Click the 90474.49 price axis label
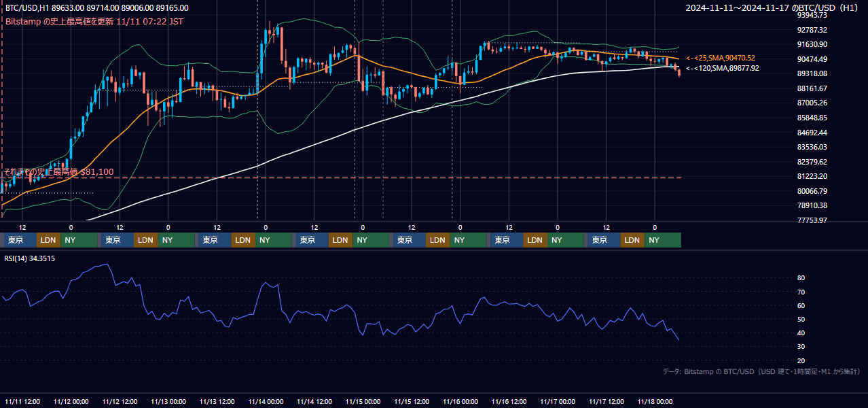This screenshot has width=868, height=408. coord(812,59)
